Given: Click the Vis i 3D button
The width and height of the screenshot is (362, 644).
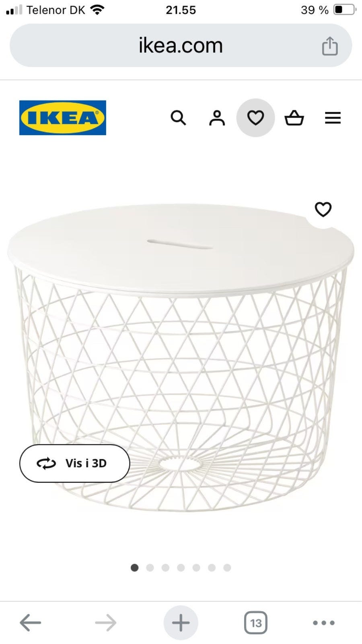Looking at the screenshot, I should click(x=75, y=463).
